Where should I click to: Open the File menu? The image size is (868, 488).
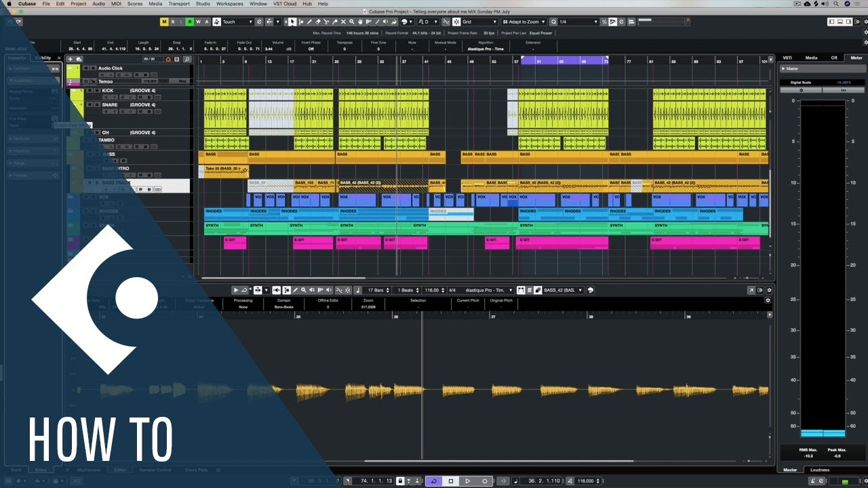46,3
